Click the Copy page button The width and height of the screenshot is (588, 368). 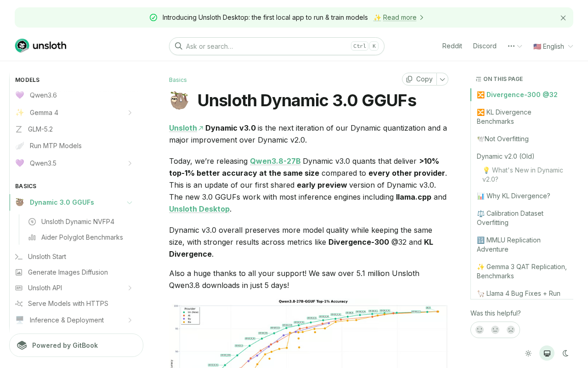(419, 79)
